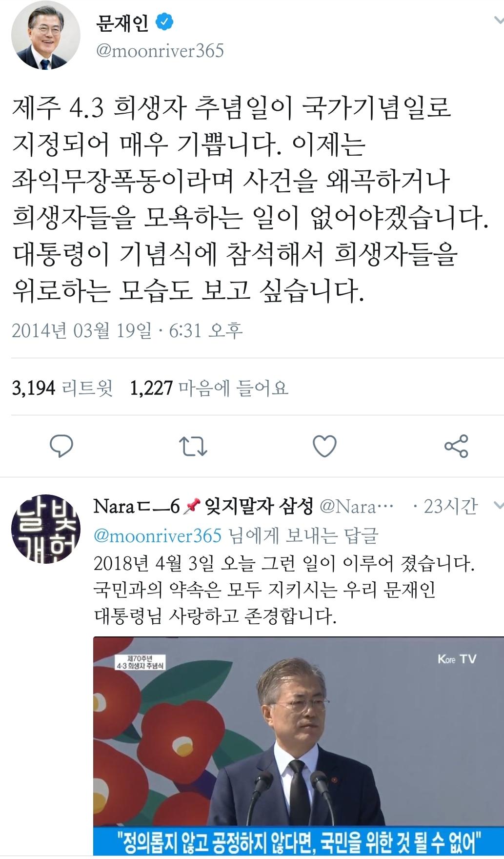Expand the reply options chevron
504x859 pixels.
tap(499, 506)
